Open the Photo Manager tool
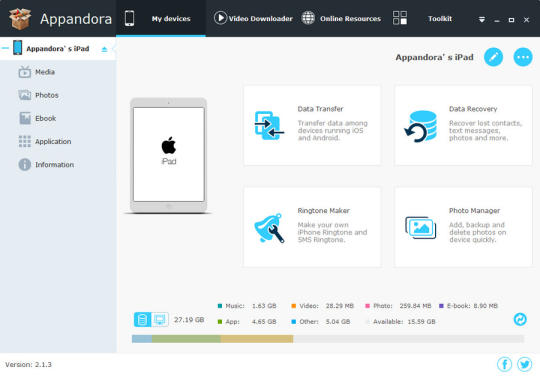Screen dimensions: 540x376 point(463,227)
